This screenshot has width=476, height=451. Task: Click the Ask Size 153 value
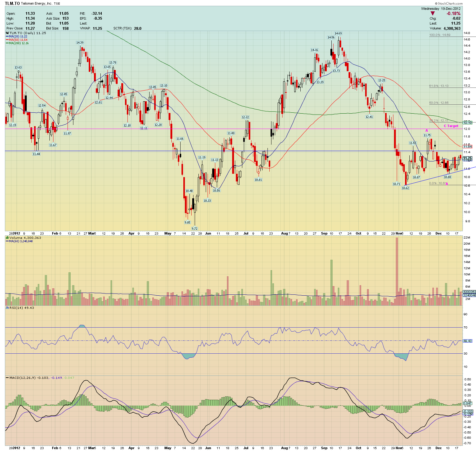pos(65,18)
